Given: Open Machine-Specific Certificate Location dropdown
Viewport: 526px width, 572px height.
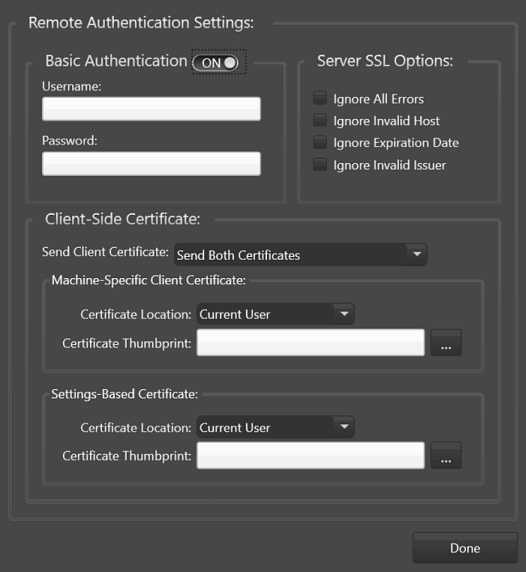Looking at the screenshot, I should click(275, 314).
